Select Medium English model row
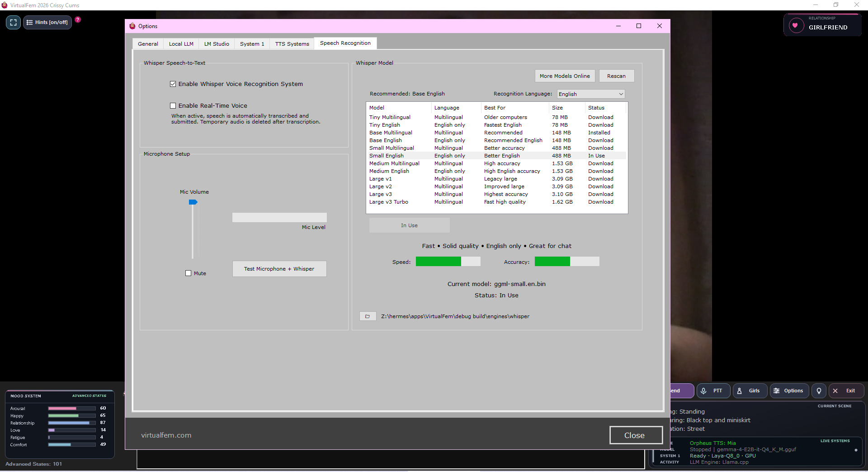 point(496,171)
